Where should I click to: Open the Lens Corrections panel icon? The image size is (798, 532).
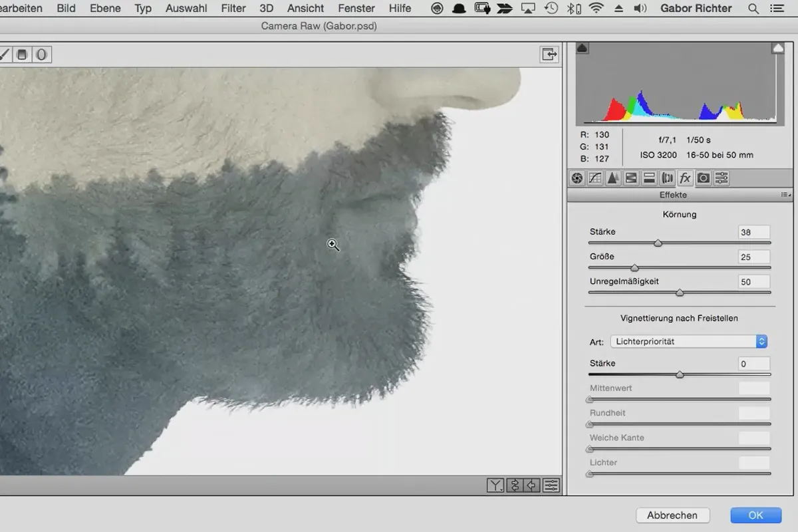click(x=667, y=178)
